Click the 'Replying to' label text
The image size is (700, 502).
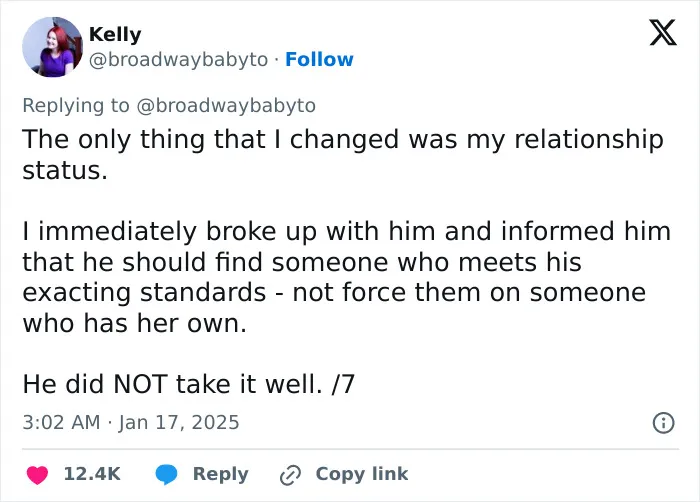pyautogui.click(x=76, y=106)
